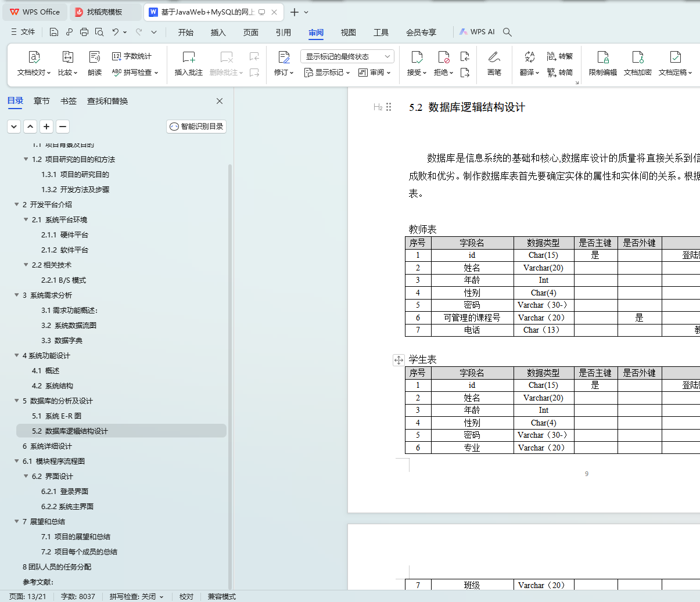Click the outline plus button
Viewport: 700px width, 602px height.
click(x=46, y=127)
